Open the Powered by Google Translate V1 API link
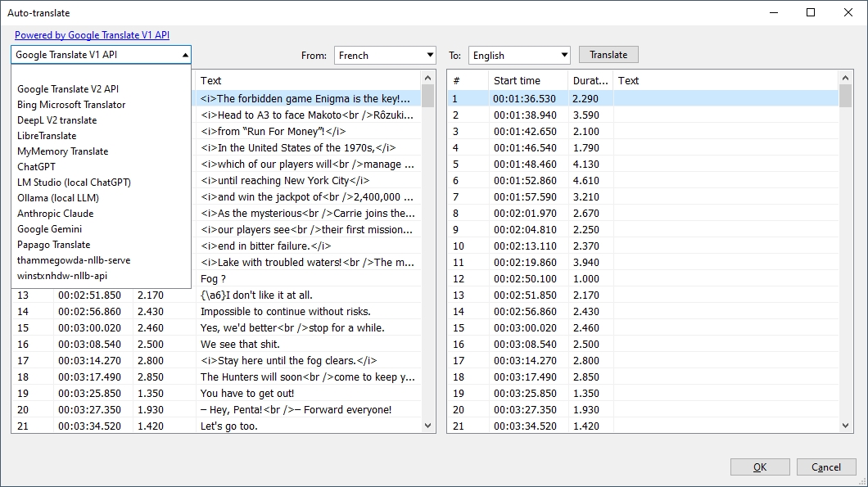Screen dimensions: 868x487 pyautogui.click(x=92, y=35)
